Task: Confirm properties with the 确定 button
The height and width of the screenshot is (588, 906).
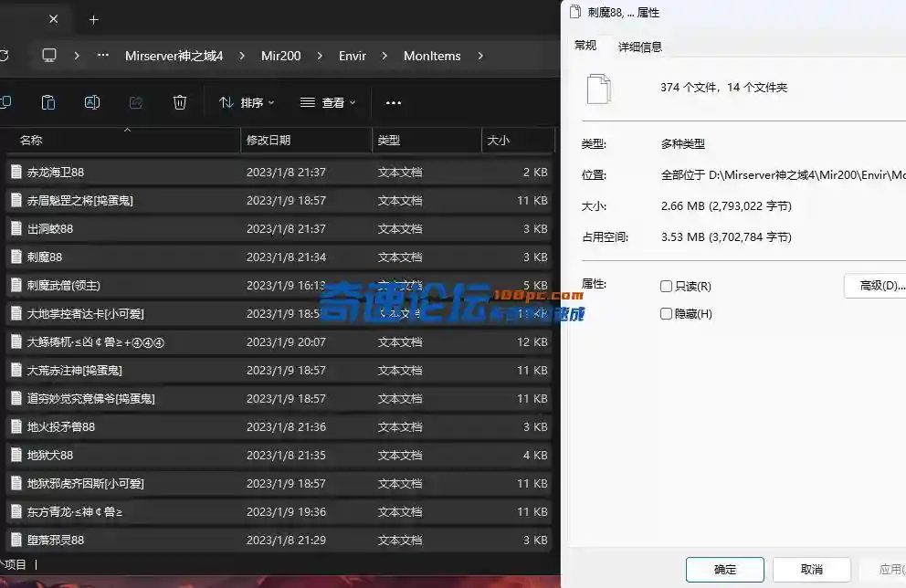Action: 725,570
